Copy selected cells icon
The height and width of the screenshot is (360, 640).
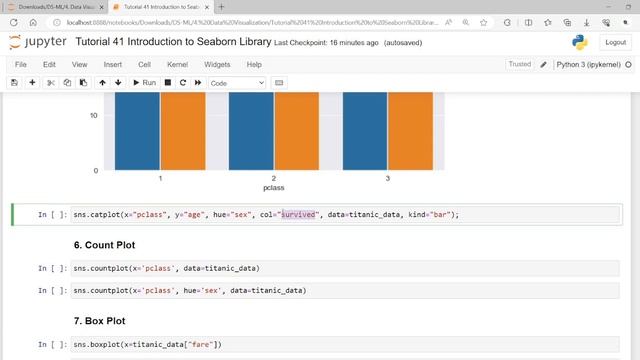coord(67,83)
